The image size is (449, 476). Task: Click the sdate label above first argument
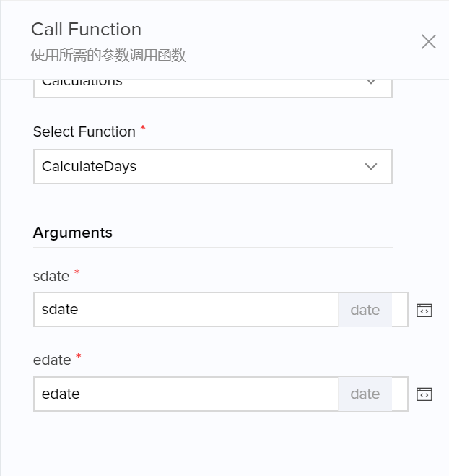pyautogui.click(x=51, y=276)
